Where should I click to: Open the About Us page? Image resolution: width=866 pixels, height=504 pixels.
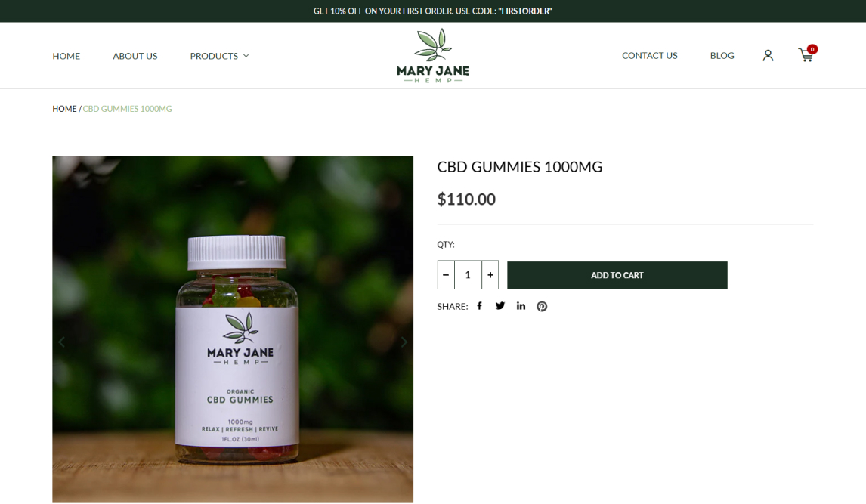click(x=135, y=56)
